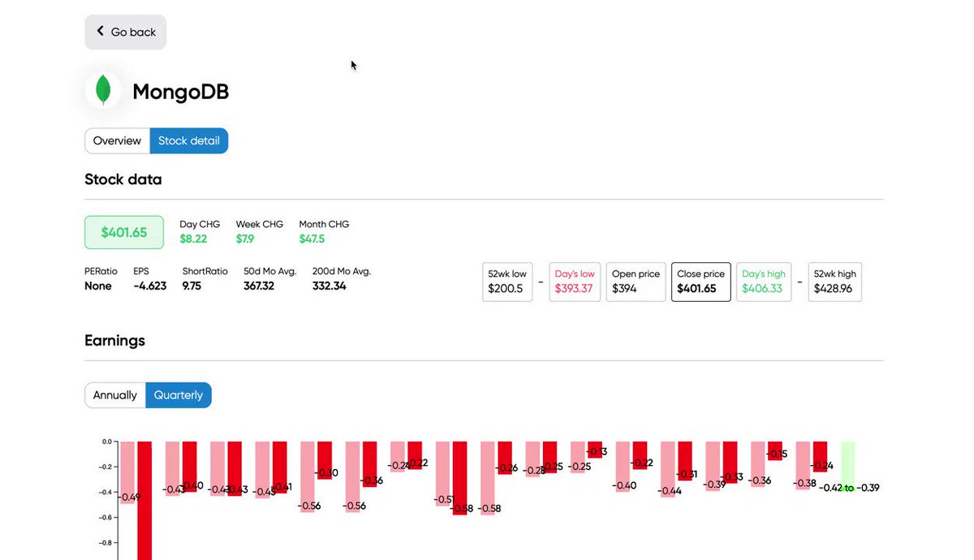The image size is (974, 560).
Task: Click the ShortRatio value 9.75
Action: point(192,286)
